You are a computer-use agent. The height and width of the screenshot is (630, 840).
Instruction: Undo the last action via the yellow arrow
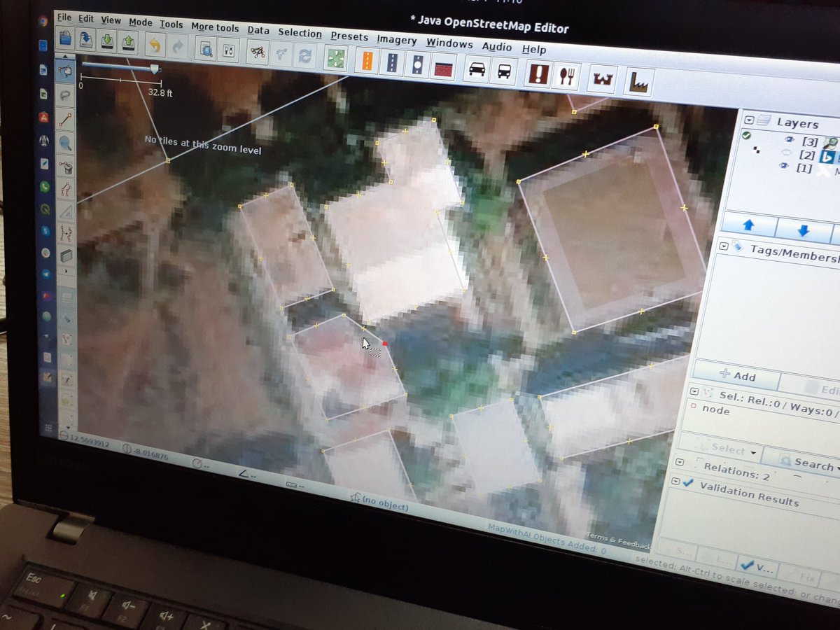click(155, 45)
